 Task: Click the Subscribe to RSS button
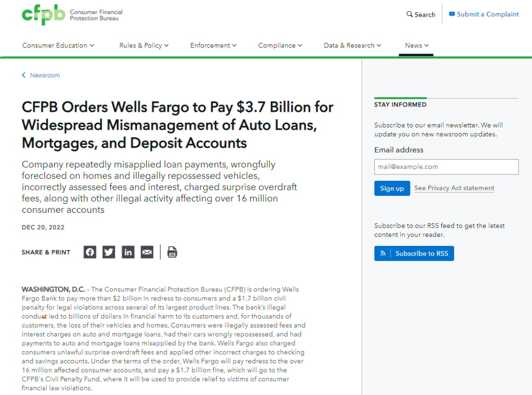coord(414,254)
